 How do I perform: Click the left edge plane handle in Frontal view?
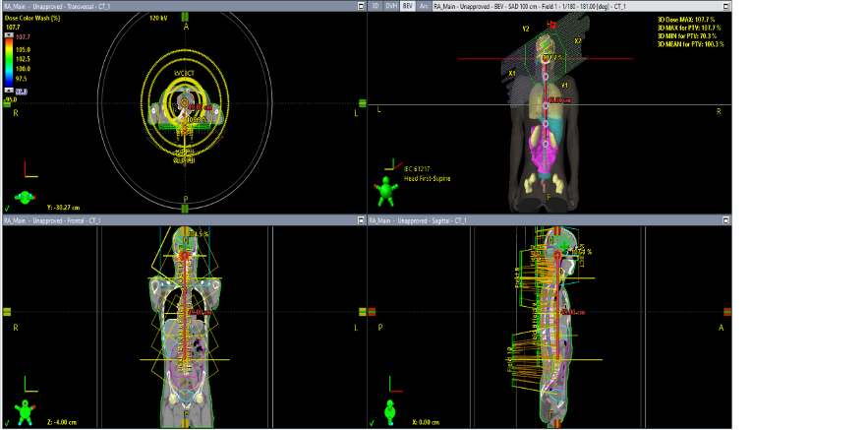[7, 311]
